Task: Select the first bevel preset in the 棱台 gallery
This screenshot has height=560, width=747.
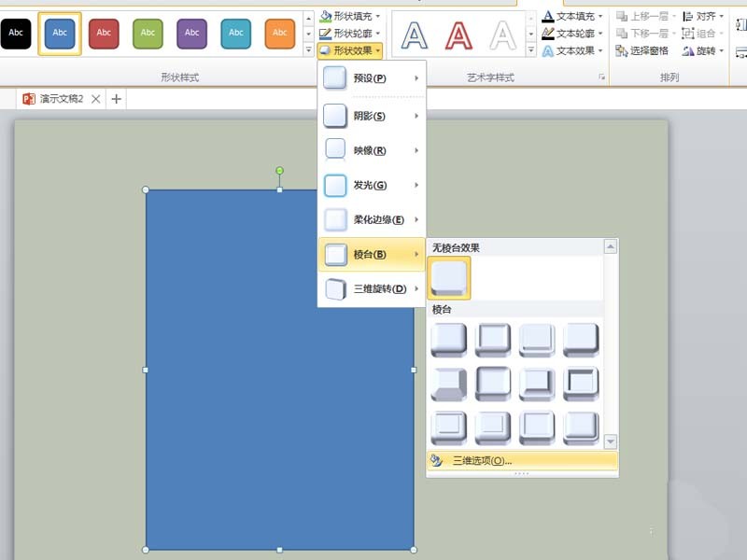Action: pyautogui.click(x=448, y=340)
